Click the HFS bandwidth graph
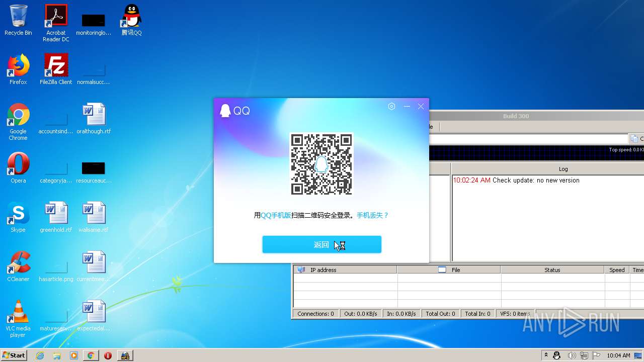 536,153
